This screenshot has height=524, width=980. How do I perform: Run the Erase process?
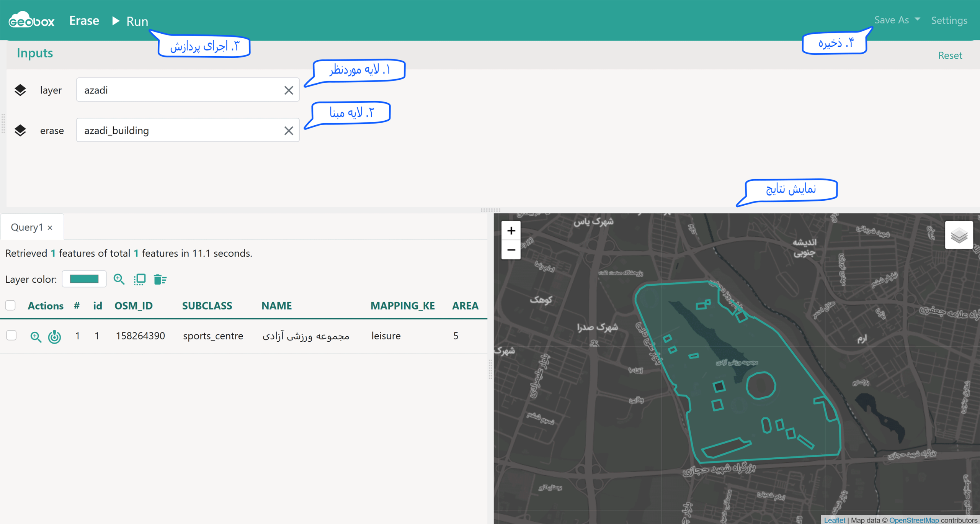coord(130,21)
